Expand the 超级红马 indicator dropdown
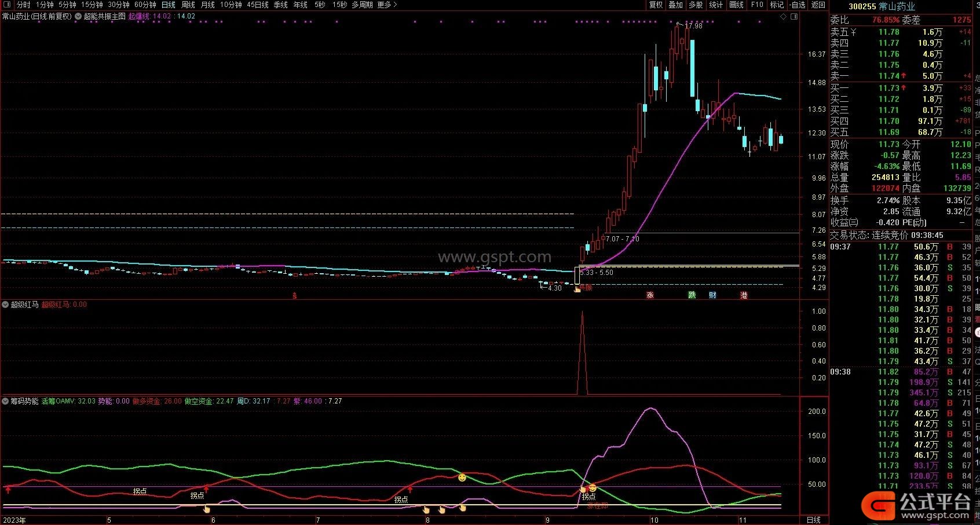 point(6,304)
